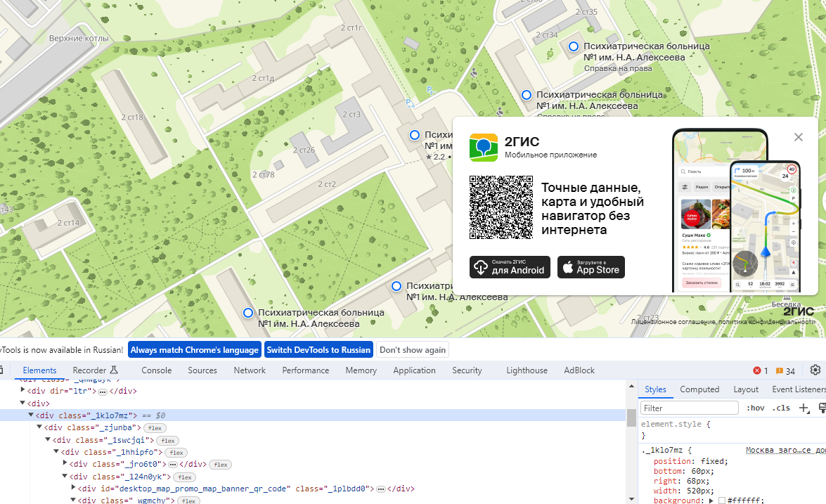Expand the desktop_map_promo_map_banner_qr_code node
This screenshot has height=504, width=826.
pos(73,488)
